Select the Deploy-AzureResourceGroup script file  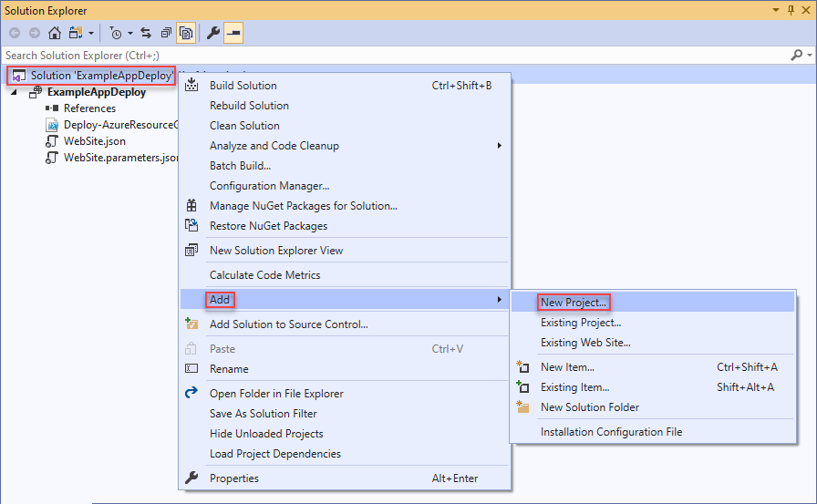coord(120,125)
